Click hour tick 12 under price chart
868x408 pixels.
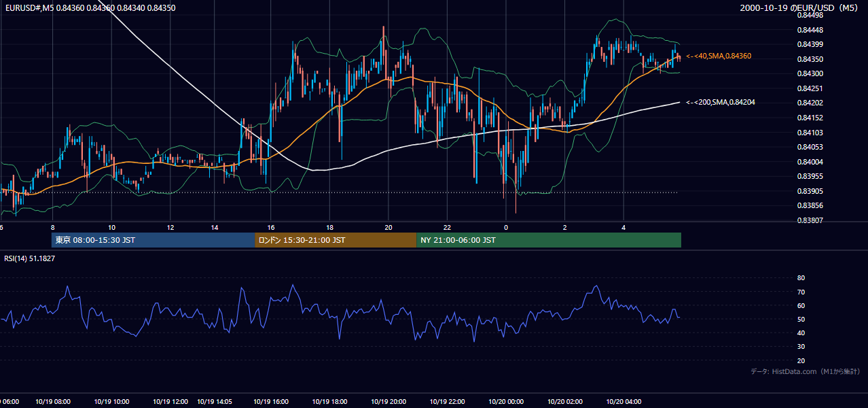coord(170,227)
